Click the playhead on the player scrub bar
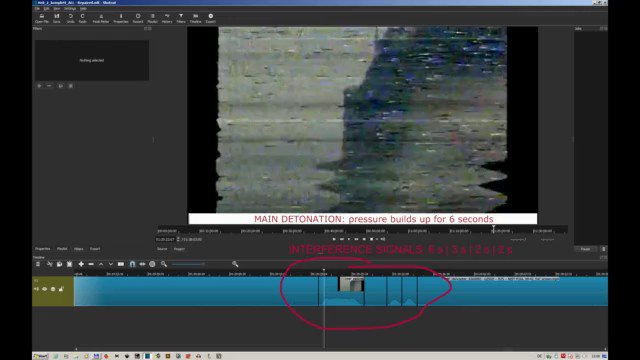 [x=493, y=229]
